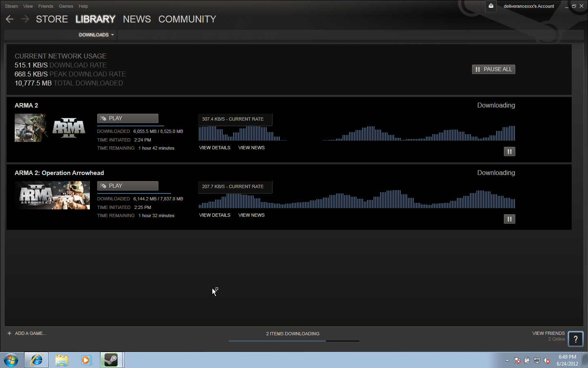Click the '1 hour 42 minutes' time remaining
The width and height of the screenshot is (588, 368).
pyautogui.click(x=156, y=148)
